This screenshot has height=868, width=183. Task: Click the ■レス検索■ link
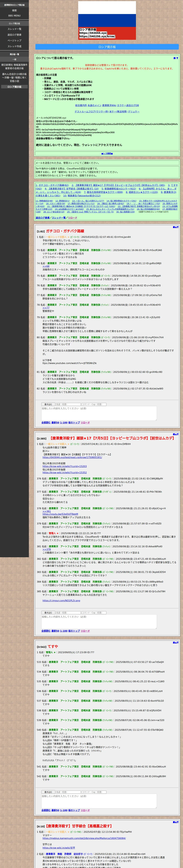point(107,153)
